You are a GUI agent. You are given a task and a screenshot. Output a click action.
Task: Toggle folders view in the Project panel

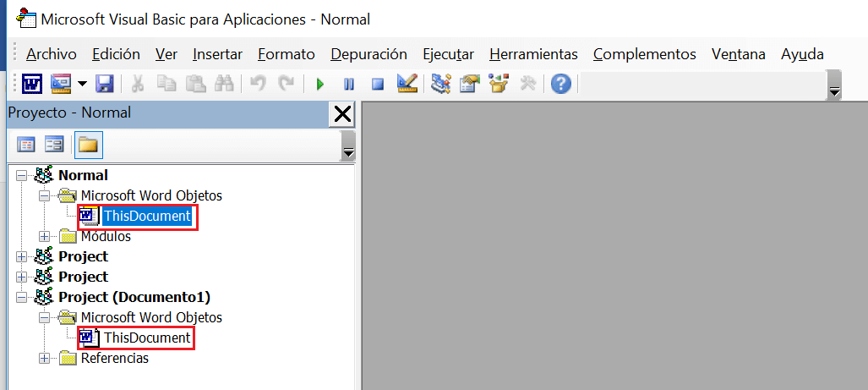(x=87, y=145)
